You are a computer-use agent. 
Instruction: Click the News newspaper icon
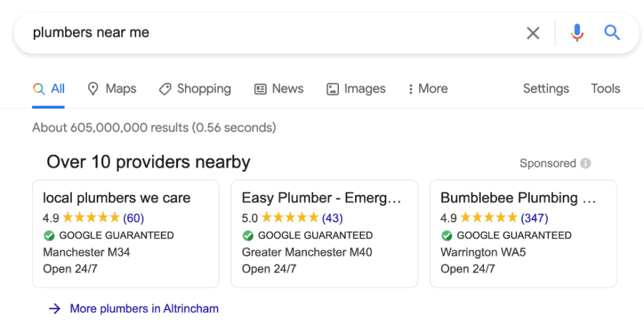coord(260,89)
